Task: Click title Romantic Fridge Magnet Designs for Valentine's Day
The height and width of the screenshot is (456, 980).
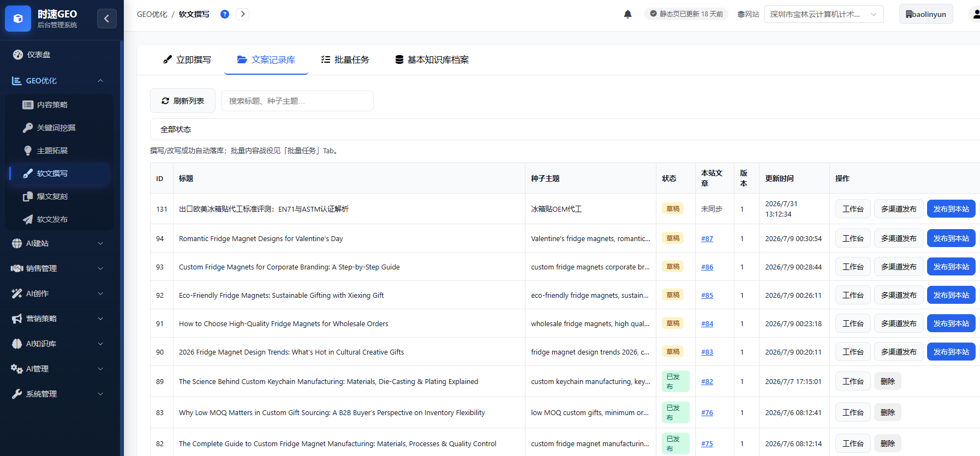Action: click(261, 238)
